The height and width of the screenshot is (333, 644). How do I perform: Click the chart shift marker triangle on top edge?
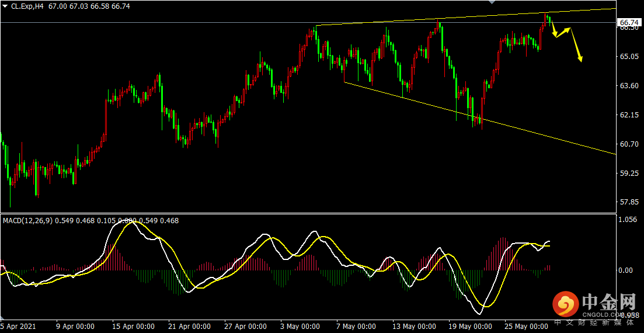coord(493,2)
